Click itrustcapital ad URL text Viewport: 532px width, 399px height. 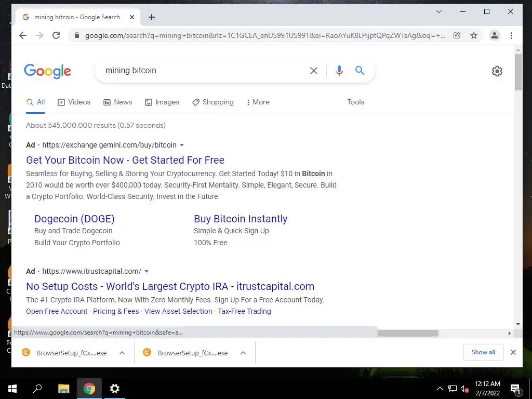pos(91,271)
